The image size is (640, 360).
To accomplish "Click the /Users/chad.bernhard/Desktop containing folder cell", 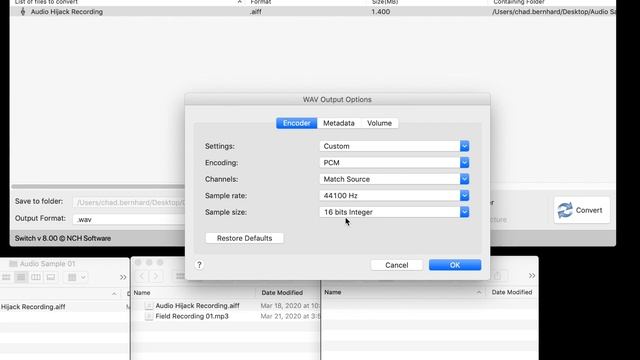I will pyautogui.click(x=554, y=12).
